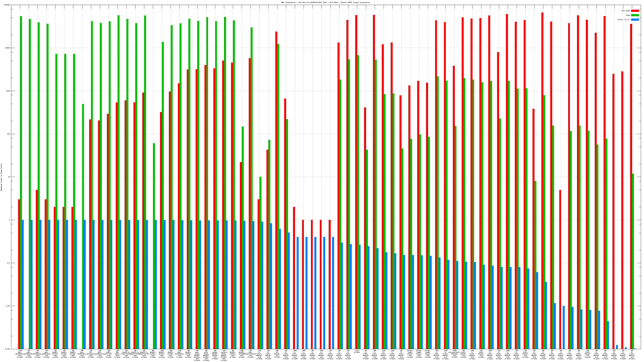644x362 pixels.
Task: Click the 'bl.spamcop.net' x-axis label
Action: point(91,354)
